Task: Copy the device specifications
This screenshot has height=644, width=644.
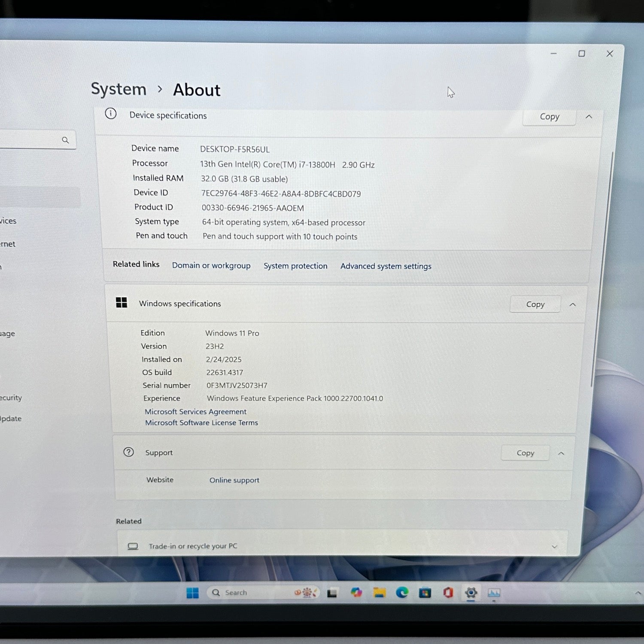Action: point(549,117)
